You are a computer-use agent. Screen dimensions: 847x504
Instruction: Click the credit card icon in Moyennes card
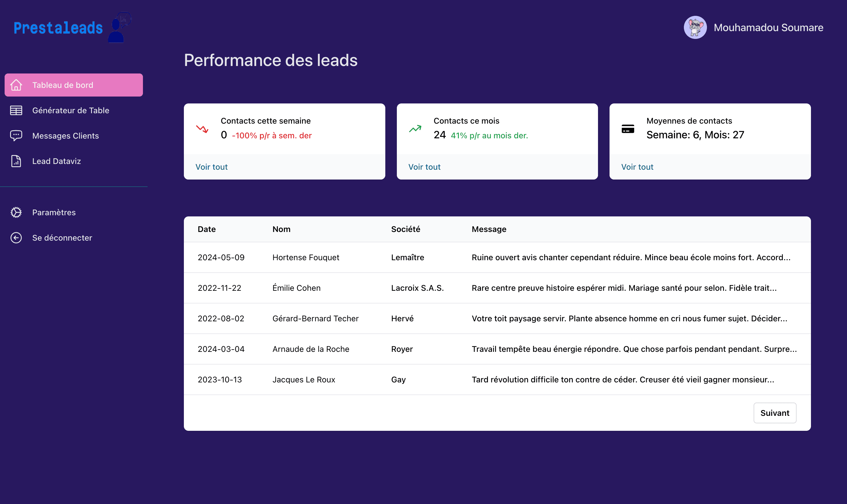[x=628, y=129]
